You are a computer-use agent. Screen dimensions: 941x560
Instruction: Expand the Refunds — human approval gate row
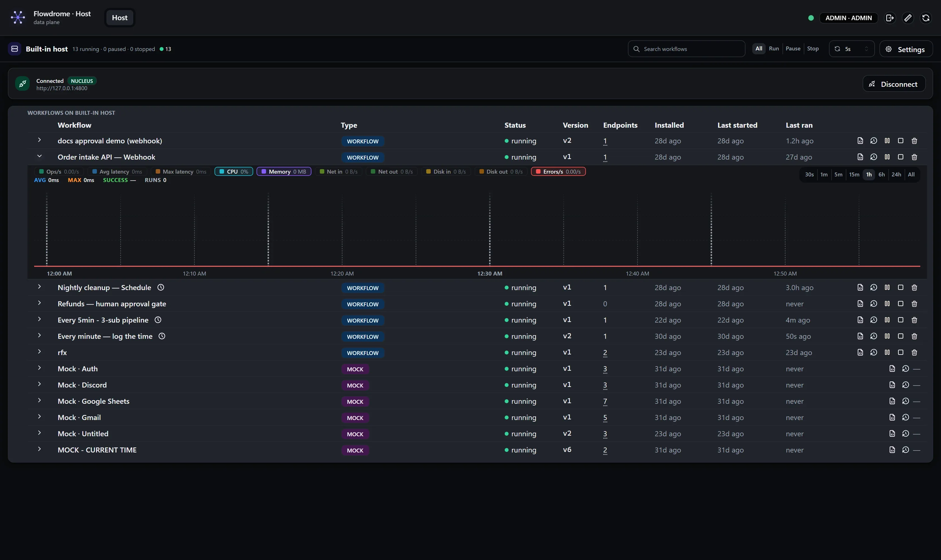pyautogui.click(x=39, y=303)
